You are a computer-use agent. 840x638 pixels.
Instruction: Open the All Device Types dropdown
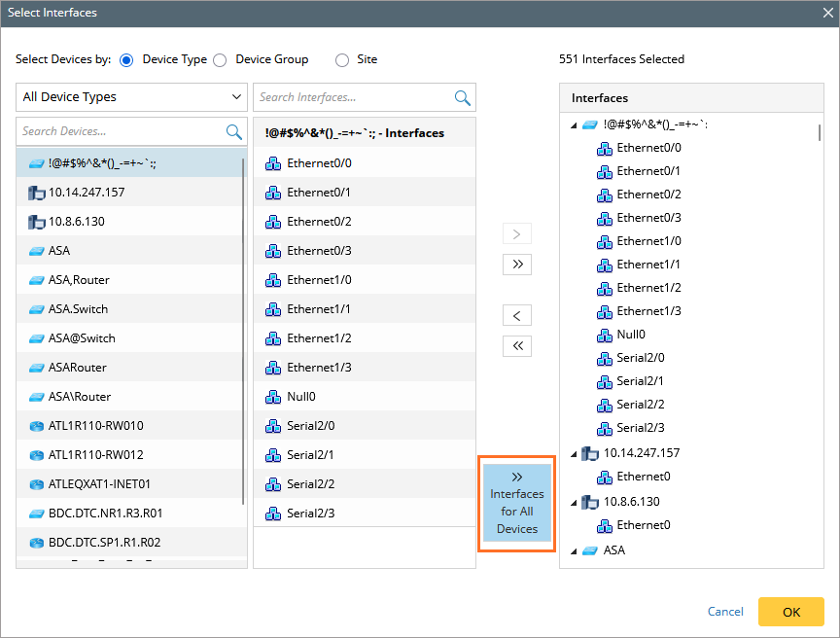[x=131, y=97]
